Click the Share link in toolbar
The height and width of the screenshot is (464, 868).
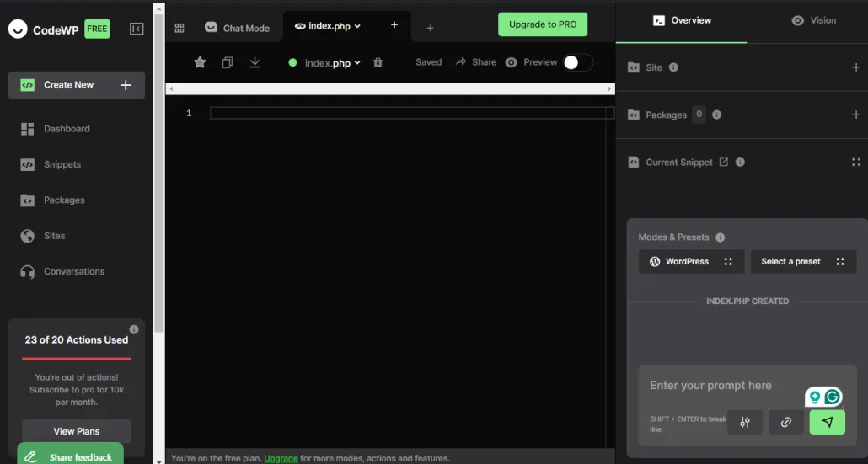476,62
